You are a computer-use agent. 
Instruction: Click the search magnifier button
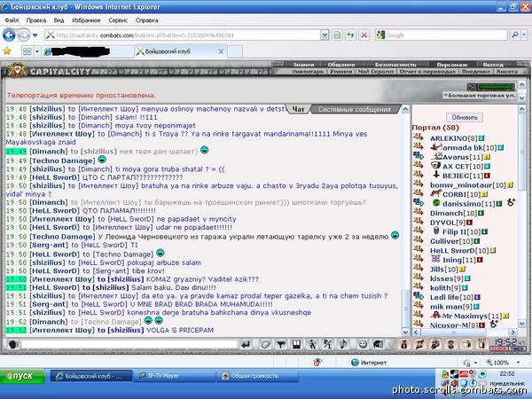(x=515, y=35)
